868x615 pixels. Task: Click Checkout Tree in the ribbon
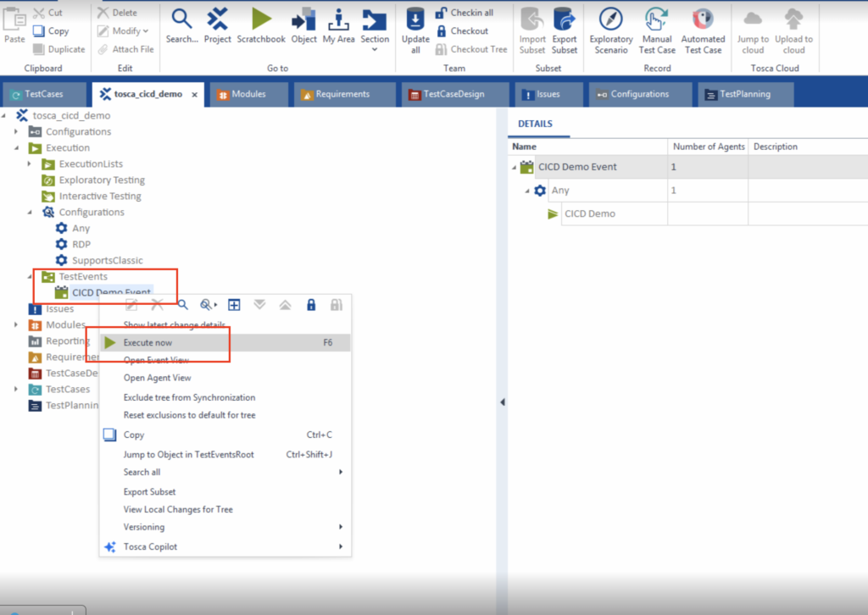[471, 49]
